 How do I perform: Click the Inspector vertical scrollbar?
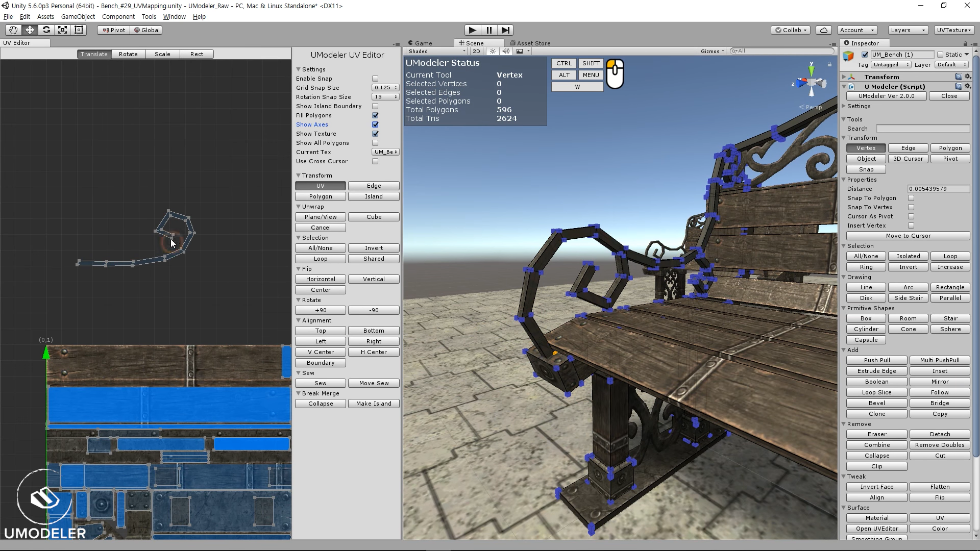coord(976,255)
